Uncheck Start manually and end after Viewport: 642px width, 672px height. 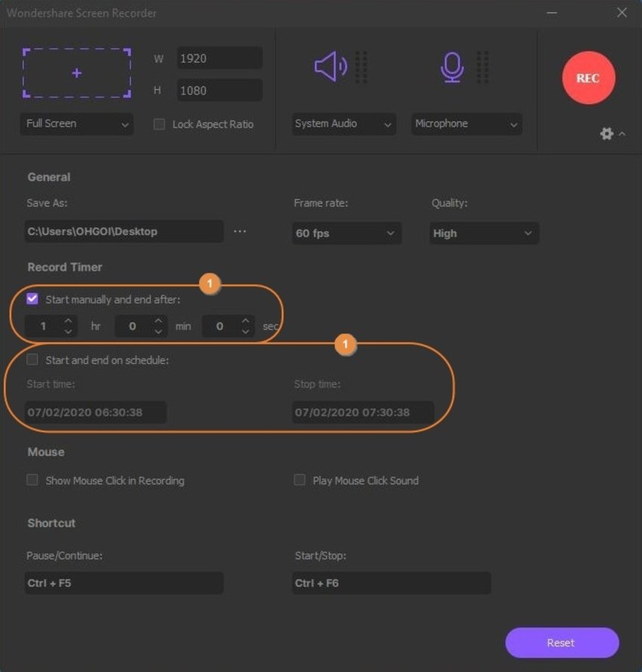point(32,299)
